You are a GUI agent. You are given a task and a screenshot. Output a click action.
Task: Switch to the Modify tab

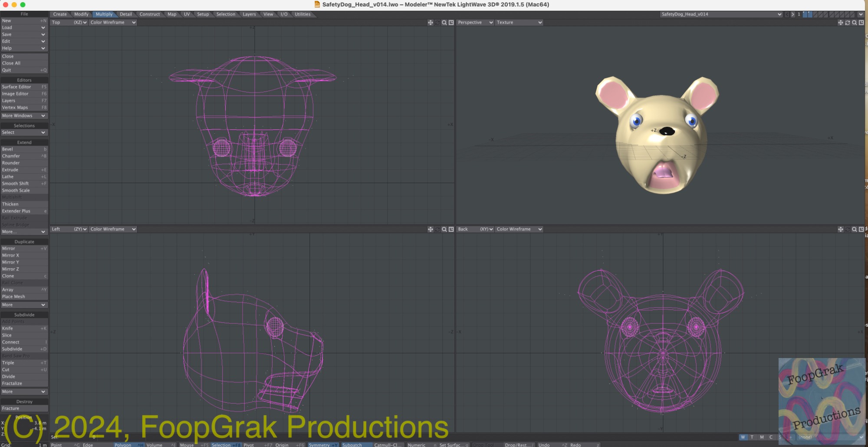point(81,14)
